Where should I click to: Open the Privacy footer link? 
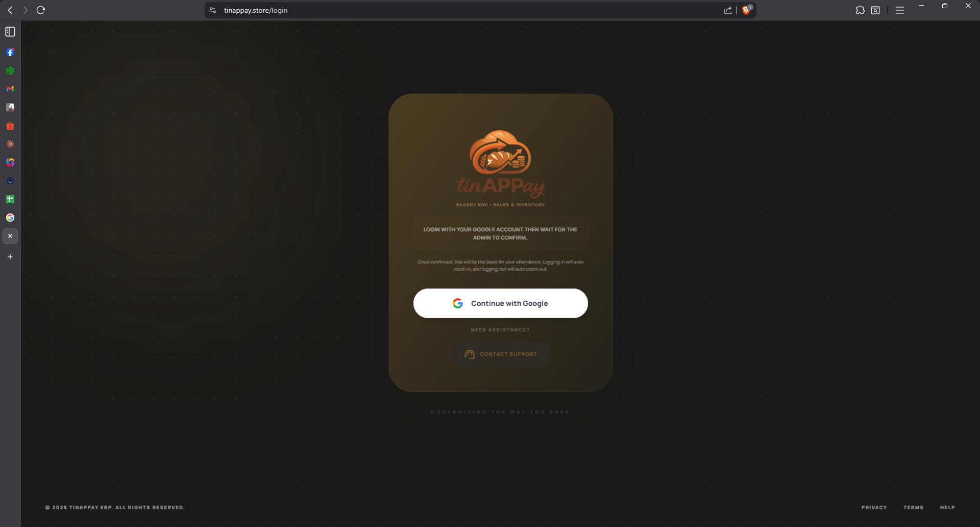[x=874, y=508]
